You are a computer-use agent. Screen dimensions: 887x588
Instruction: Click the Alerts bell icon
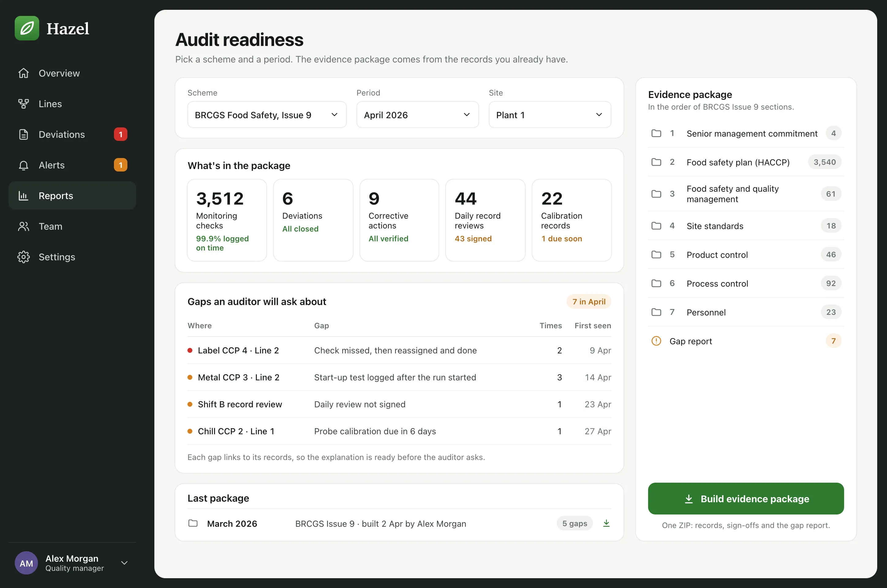coord(23,165)
